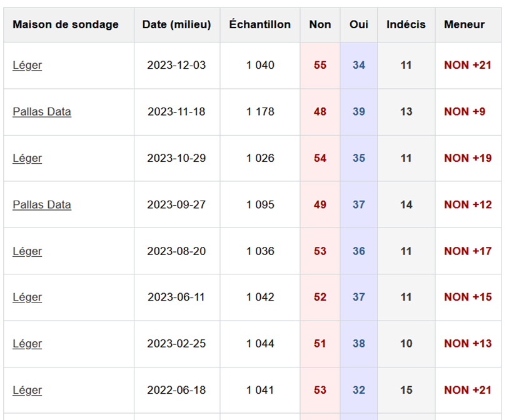The image size is (509, 420).
Task: Click the Indécis value 10
Action: [x=406, y=344]
